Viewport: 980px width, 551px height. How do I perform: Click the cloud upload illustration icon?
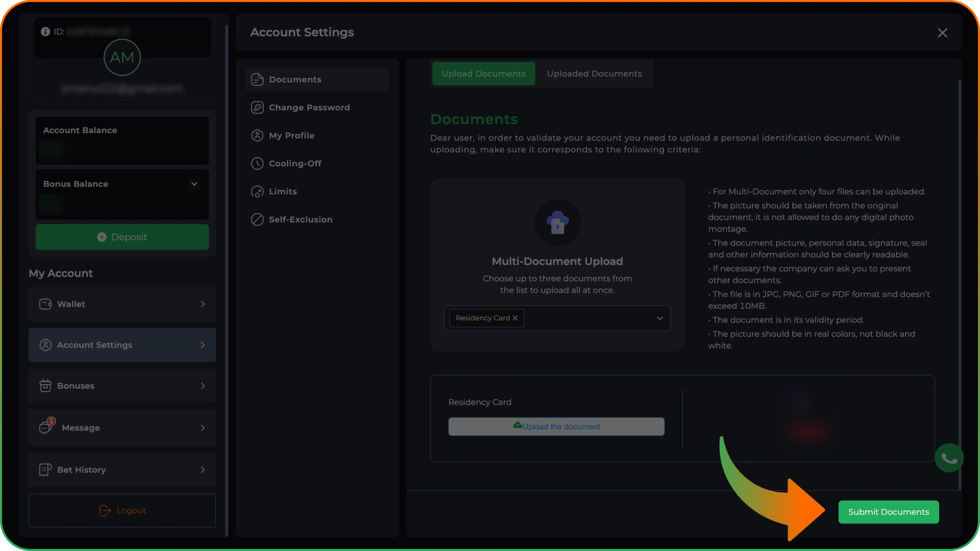pos(557,222)
